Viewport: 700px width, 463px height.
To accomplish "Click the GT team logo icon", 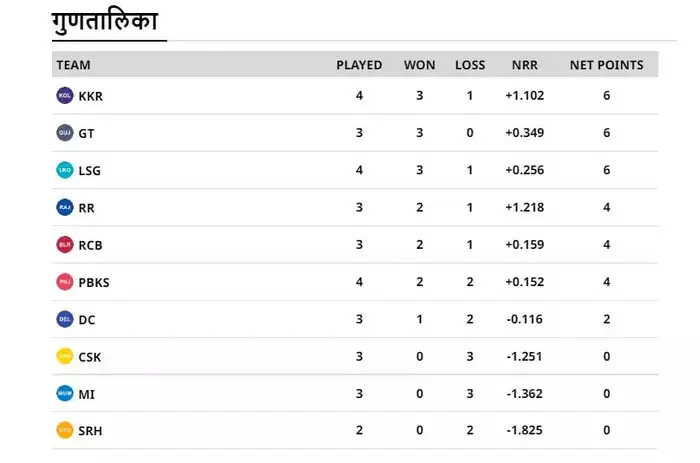I will point(65,133).
